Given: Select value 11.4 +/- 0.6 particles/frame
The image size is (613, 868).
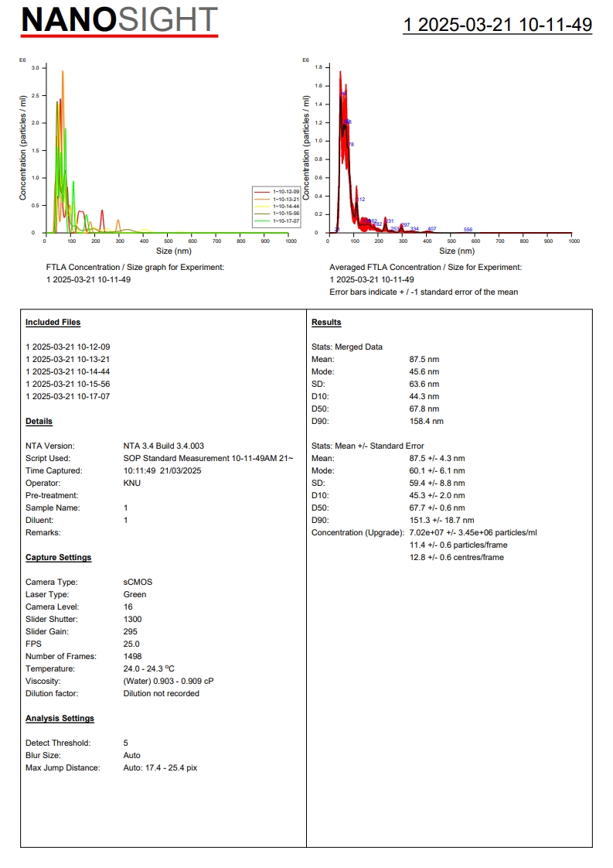Looking at the screenshot, I should (x=458, y=545).
